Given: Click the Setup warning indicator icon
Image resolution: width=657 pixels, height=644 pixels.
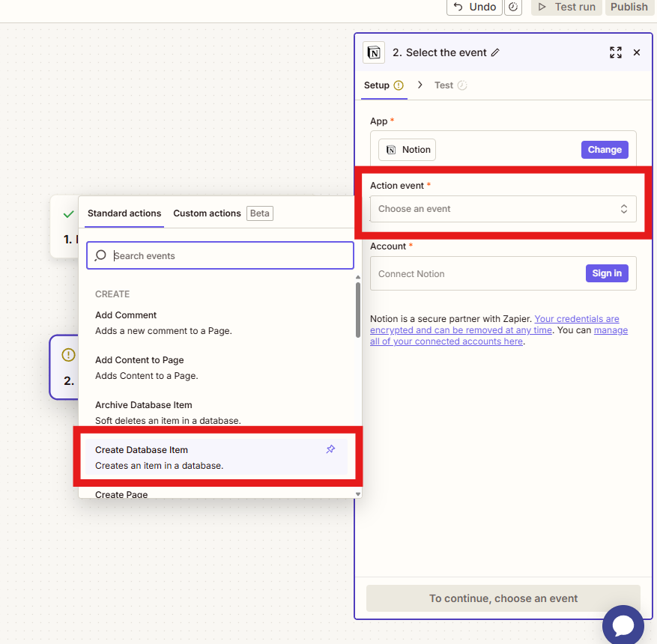Looking at the screenshot, I should (x=399, y=85).
